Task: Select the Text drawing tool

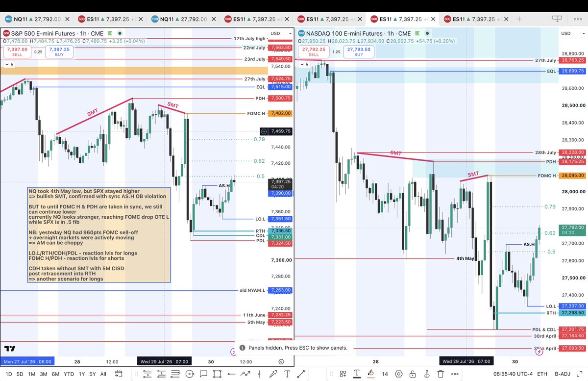Action: point(288,374)
